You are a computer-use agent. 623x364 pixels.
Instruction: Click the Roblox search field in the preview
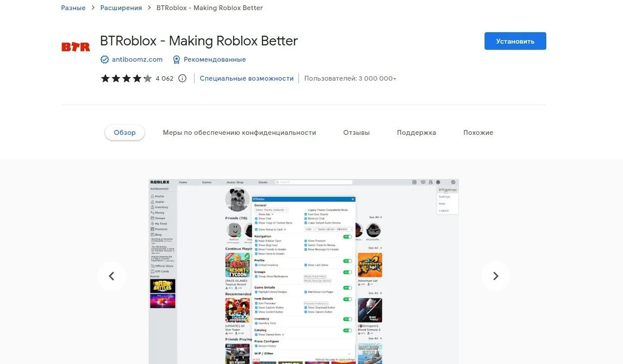click(313, 182)
